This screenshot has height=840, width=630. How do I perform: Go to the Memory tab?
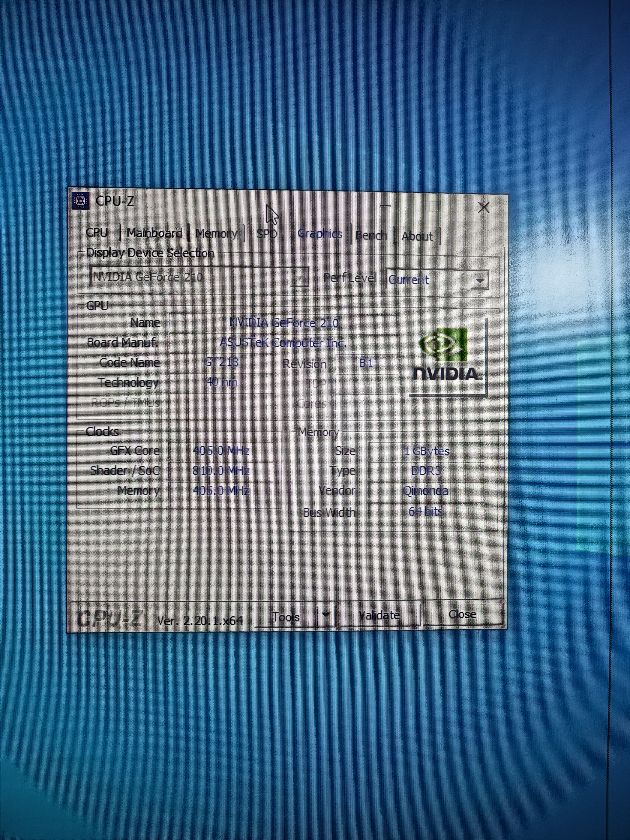tap(217, 234)
